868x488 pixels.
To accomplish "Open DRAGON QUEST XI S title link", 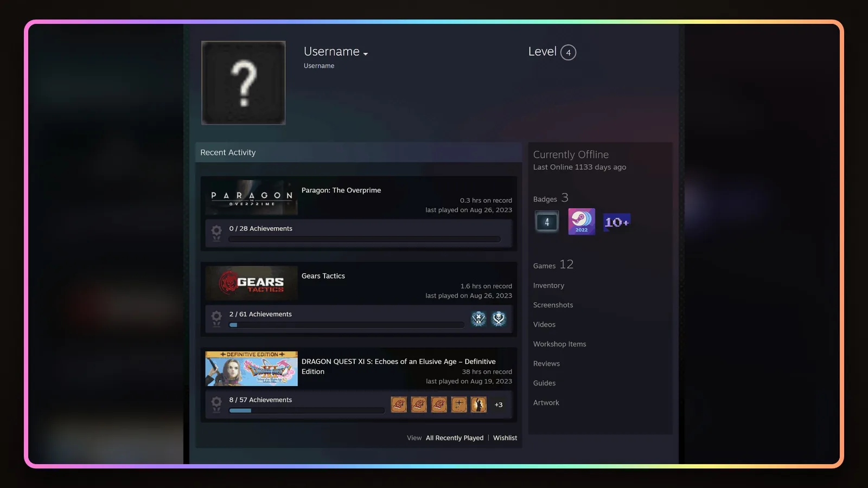I will tap(399, 367).
